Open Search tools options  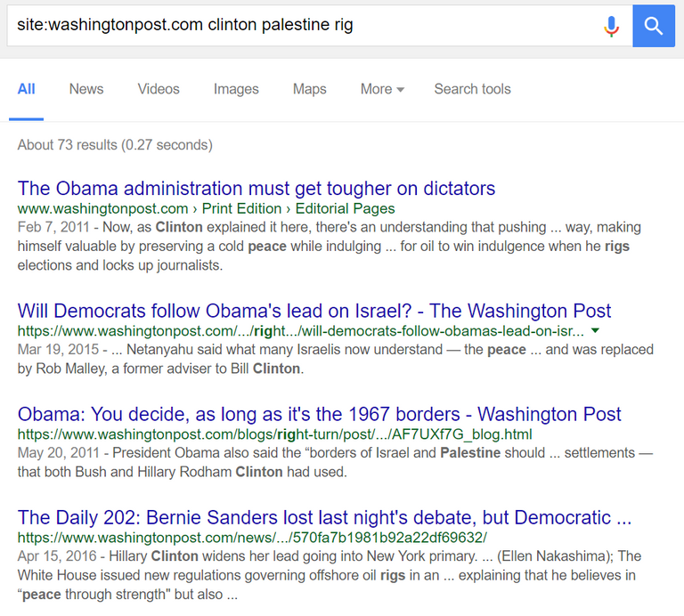tap(472, 89)
